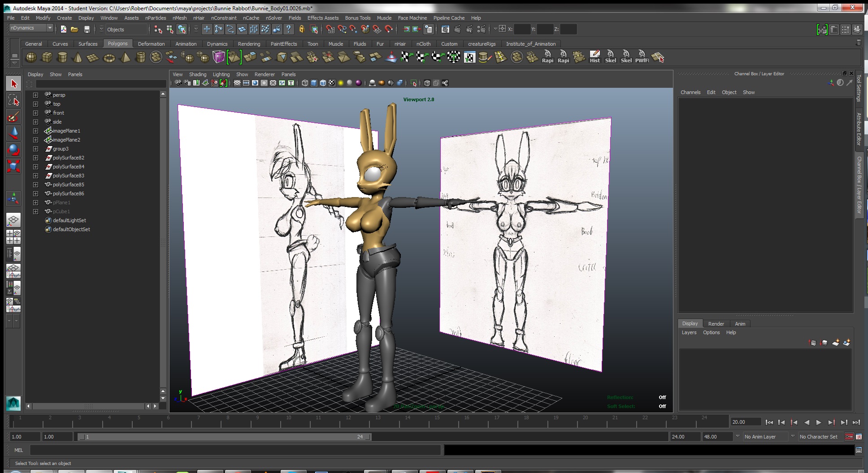868x473 pixels.
Task: Switch to the Render layer tab
Action: [x=716, y=324]
